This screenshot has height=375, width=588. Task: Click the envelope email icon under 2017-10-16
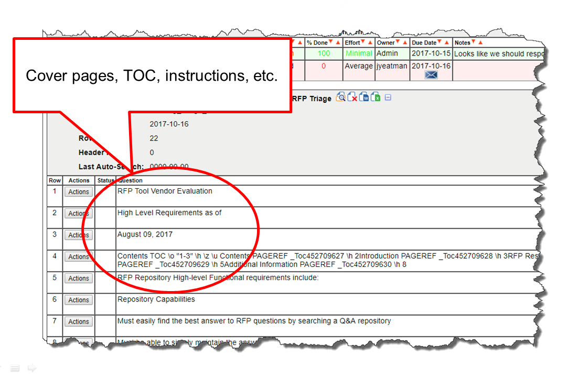click(431, 75)
